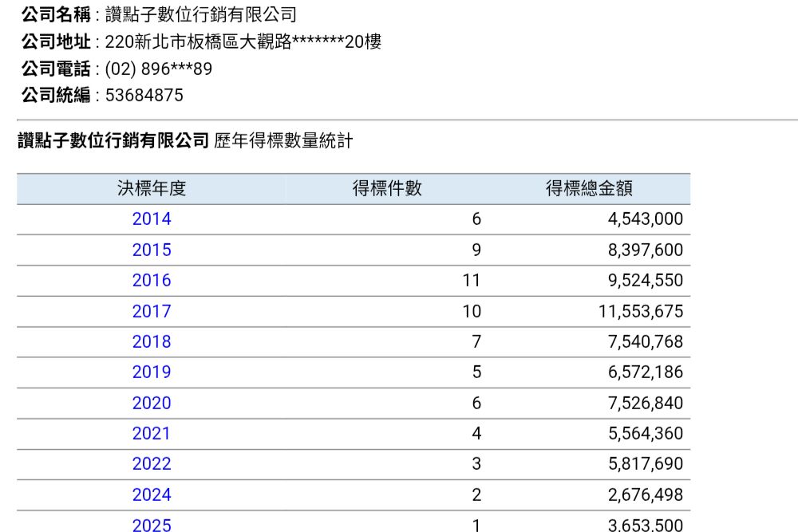Open the 2020 award year link
This screenshot has width=798, height=532.
152,404
